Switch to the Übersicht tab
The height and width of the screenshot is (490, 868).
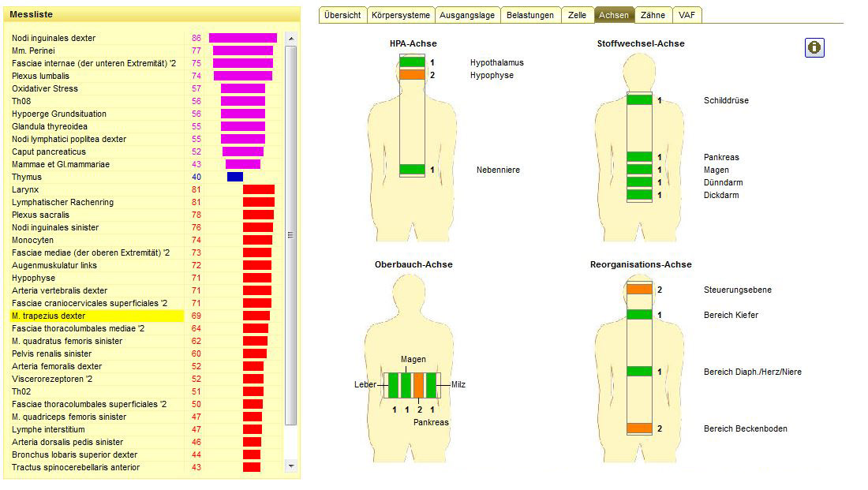[342, 15]
